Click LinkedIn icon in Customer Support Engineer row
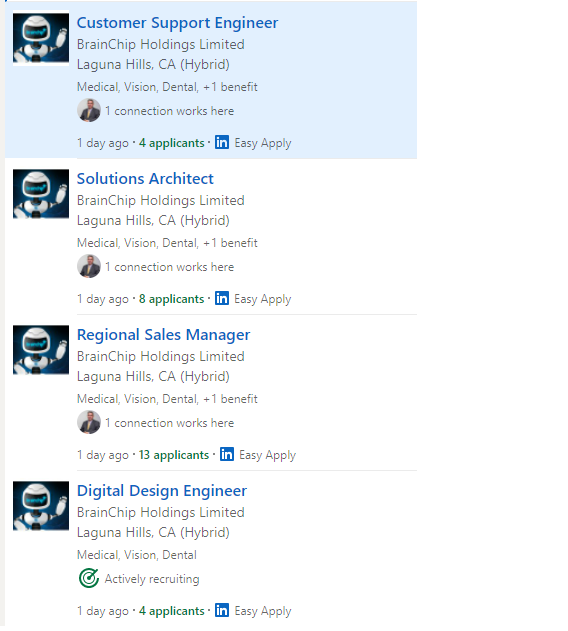 pos(222,142)
